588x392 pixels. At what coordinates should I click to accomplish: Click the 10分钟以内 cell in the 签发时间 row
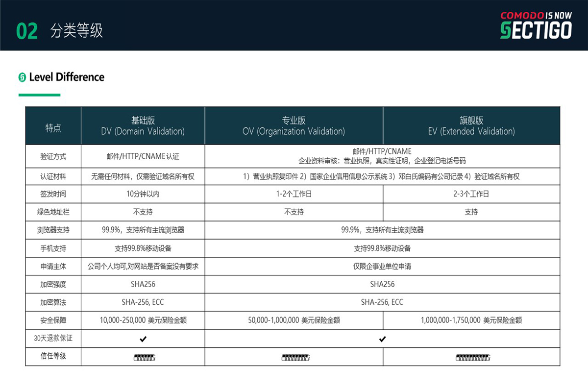[143, 194]
